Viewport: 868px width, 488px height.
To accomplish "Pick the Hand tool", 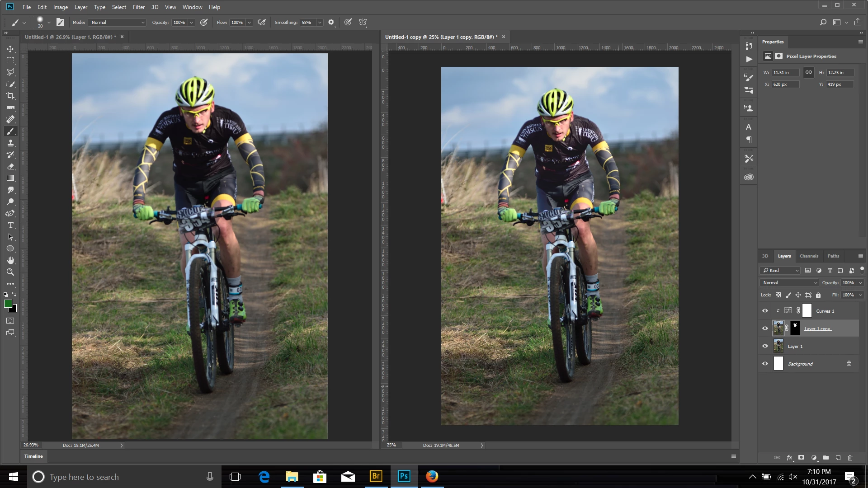I will point(10,260).
